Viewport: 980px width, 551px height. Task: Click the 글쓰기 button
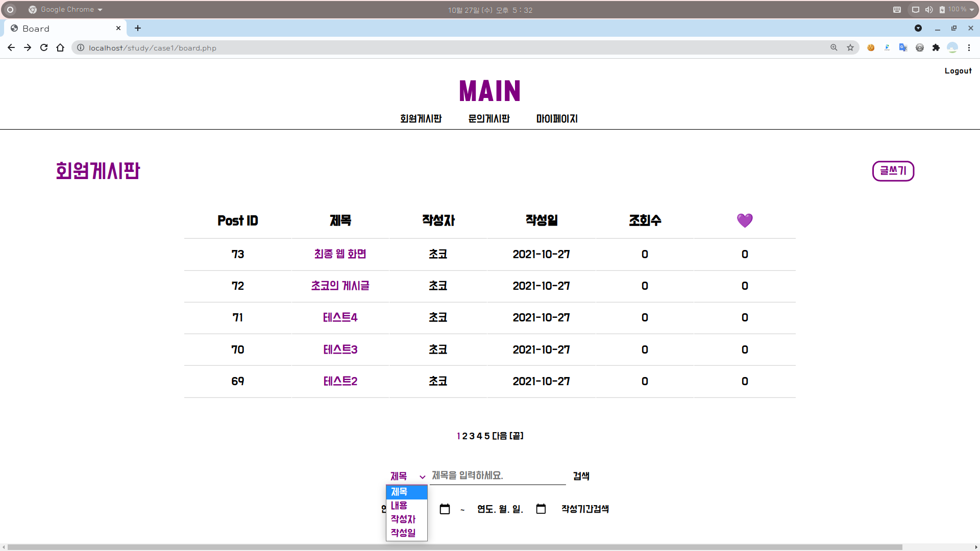click(x=893, y=171)
